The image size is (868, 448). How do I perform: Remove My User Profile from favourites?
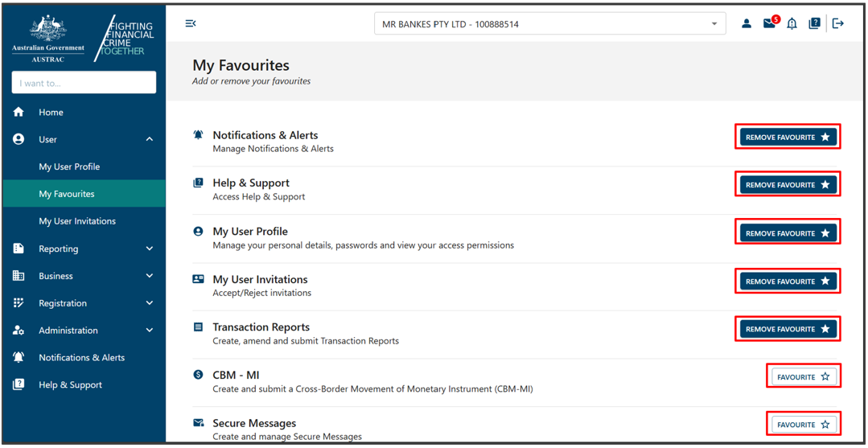[788, 233]
